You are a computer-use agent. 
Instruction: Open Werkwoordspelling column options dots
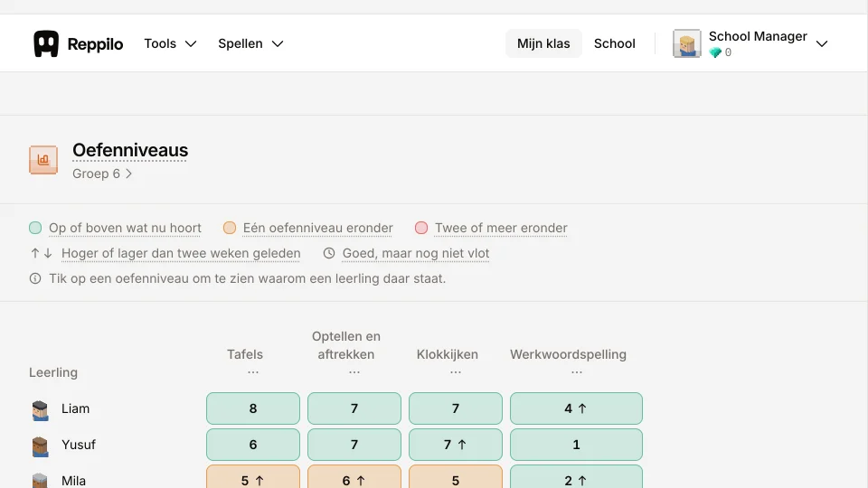pyautogui.click(x=576, y=372)
